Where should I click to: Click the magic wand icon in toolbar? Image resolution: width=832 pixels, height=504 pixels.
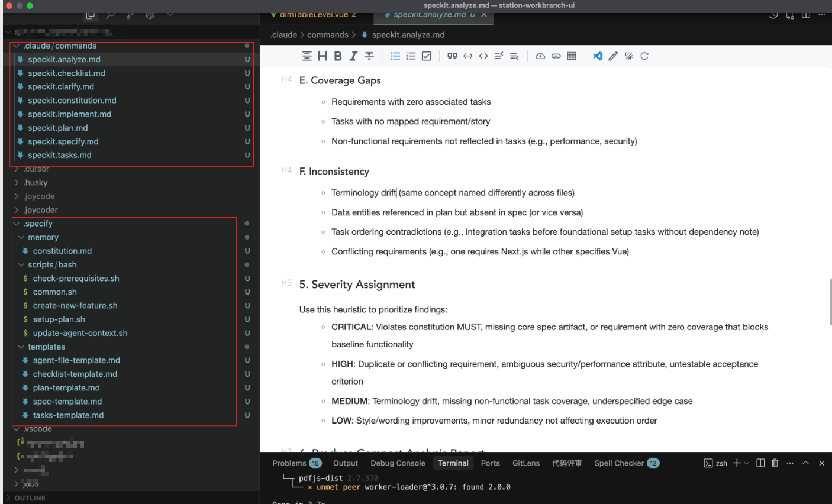pyautogui.click(x=628, y=56)
